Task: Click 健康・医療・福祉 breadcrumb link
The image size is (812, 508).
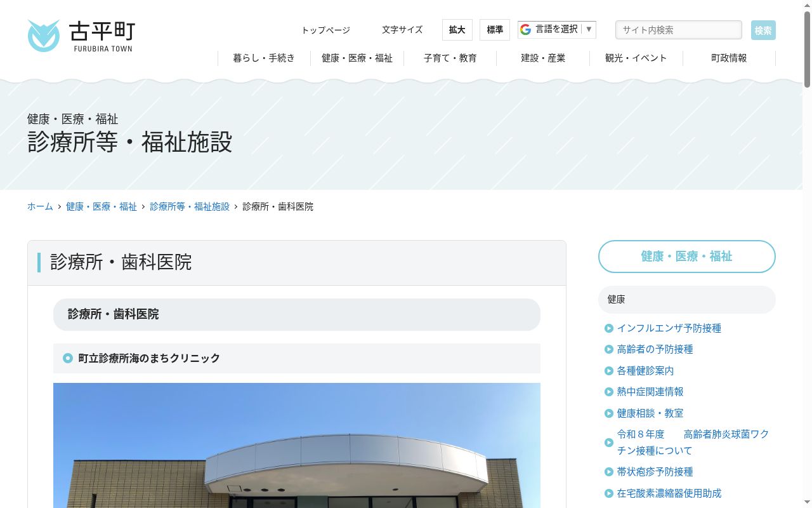Action: point(101,206)
